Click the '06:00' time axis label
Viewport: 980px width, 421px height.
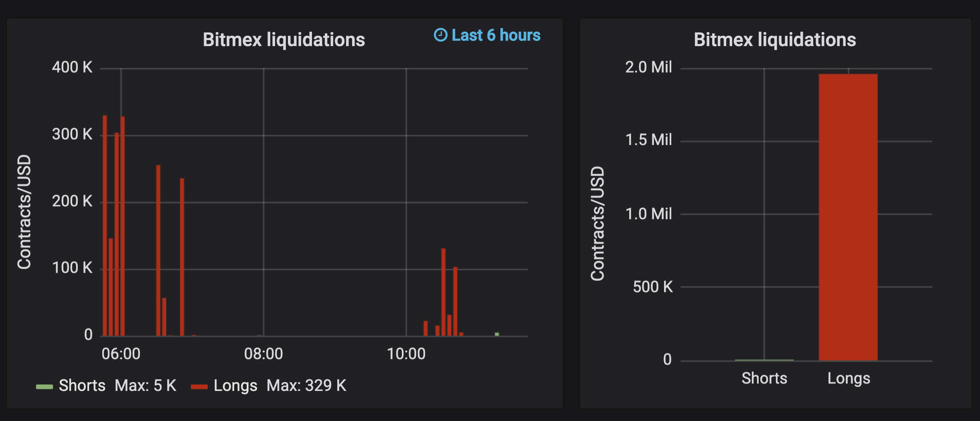coord(121,354)
